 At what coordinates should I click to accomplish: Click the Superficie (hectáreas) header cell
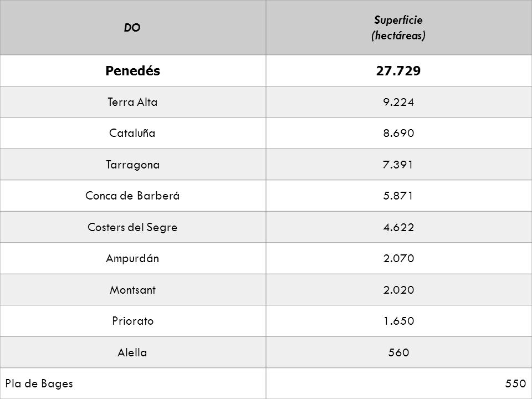(x=398, y=28)
